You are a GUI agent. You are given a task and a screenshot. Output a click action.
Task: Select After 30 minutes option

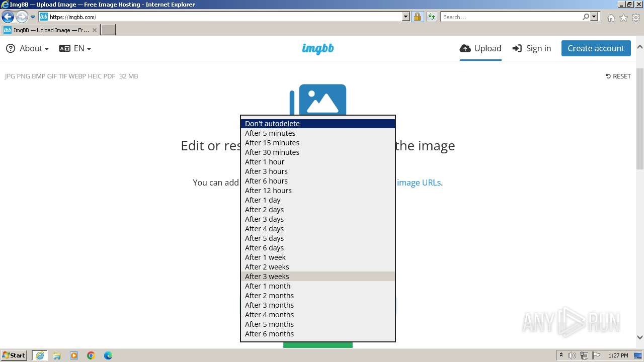coord(318,152)
